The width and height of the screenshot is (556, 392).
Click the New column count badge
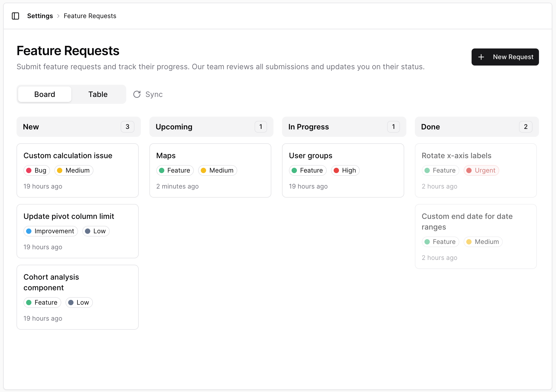127,127
